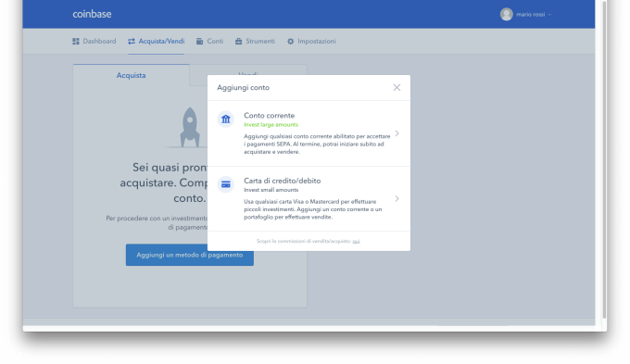Open the Dashboard nav item

94,41
